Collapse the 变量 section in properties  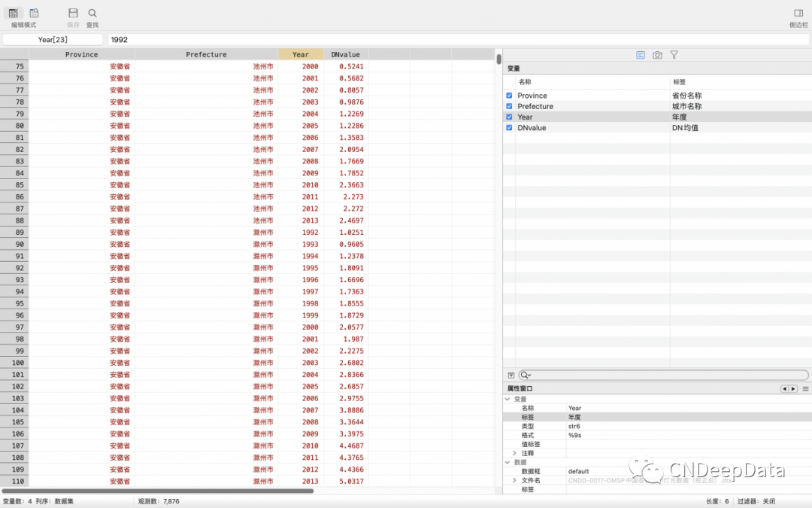pyautogui.click(x=507, y=399)
